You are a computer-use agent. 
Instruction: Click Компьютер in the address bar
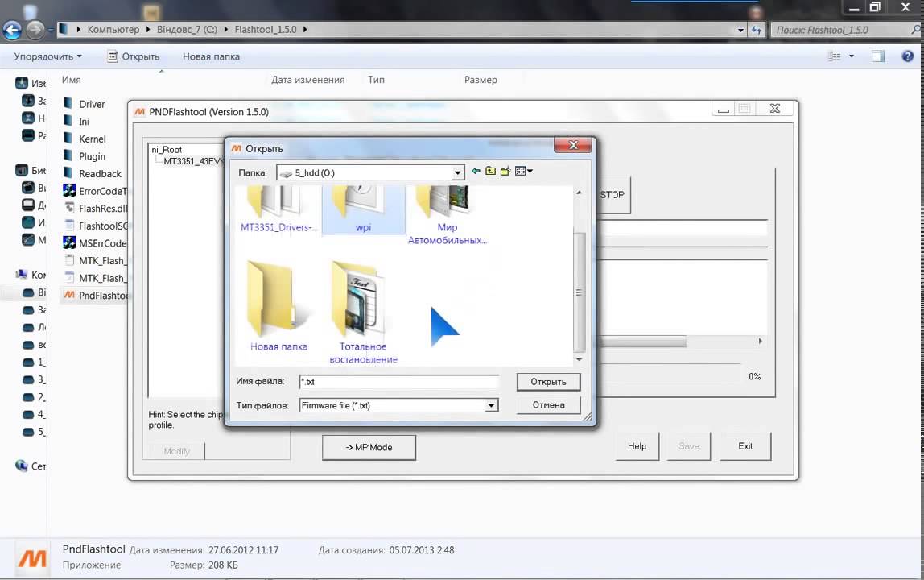point(113,30)
